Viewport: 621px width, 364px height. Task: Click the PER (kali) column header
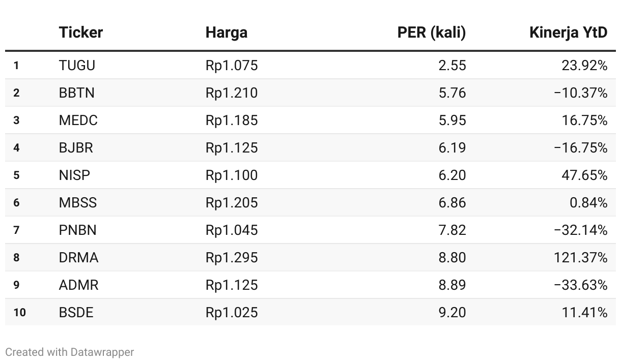pyautogui.click(x=432, y=33)
